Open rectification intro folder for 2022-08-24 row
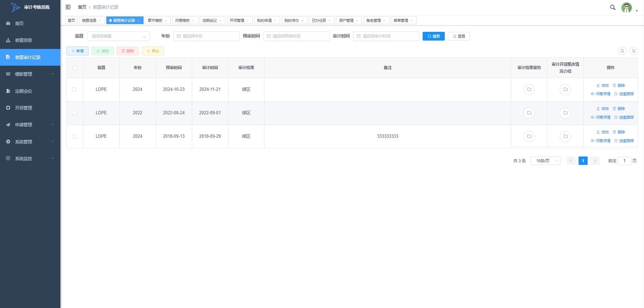644x308 pixels. point(565,113)
